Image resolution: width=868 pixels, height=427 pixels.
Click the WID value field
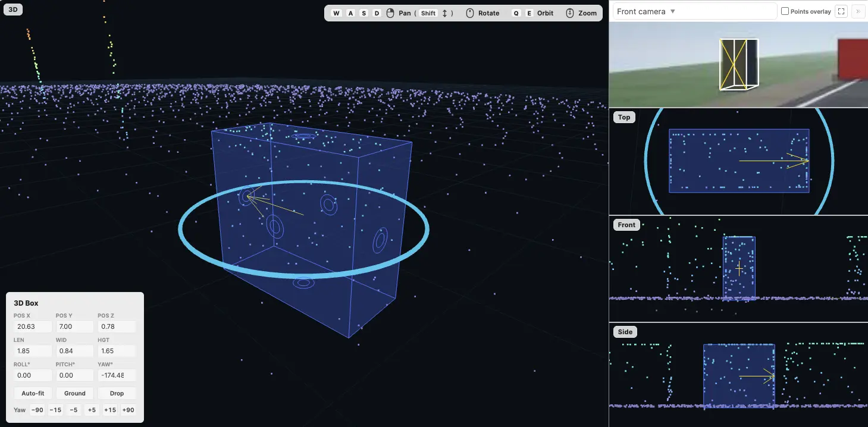[x=74, y=351]
